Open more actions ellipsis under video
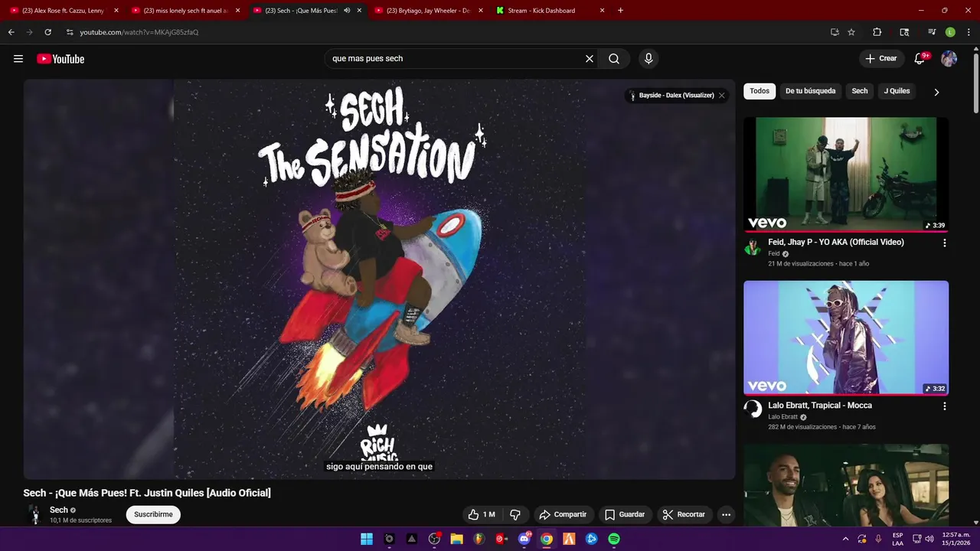 click(x=726, y=514)
